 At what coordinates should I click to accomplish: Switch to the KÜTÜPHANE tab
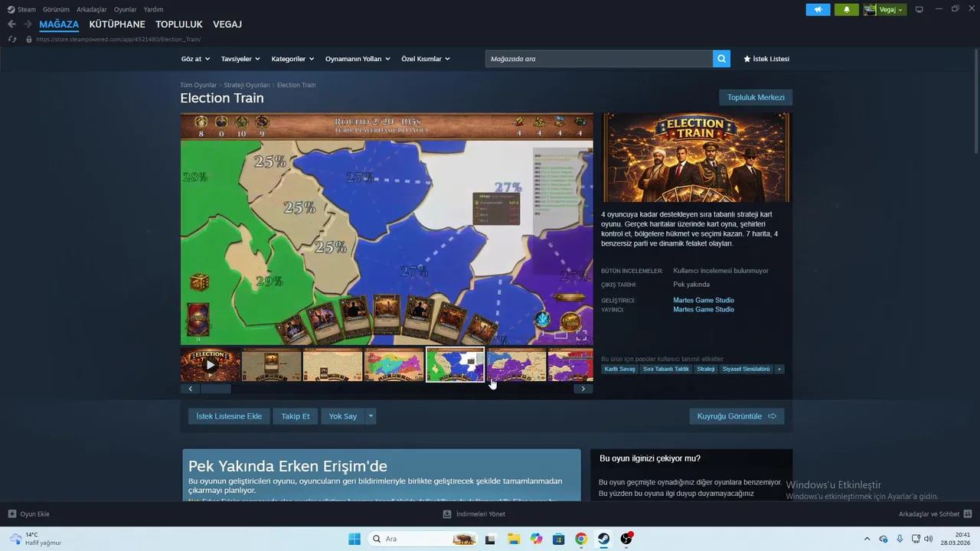pyautogui.click(x=117, y=24)
